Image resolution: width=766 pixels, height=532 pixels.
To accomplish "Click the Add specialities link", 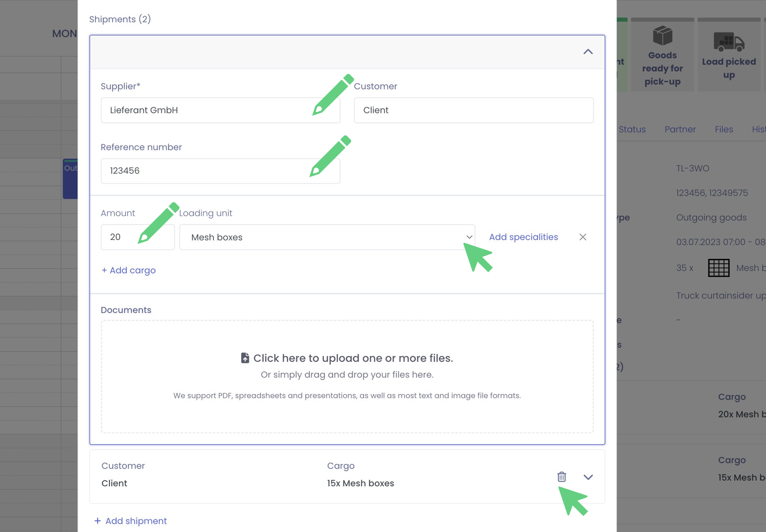I will pos(523,237).
